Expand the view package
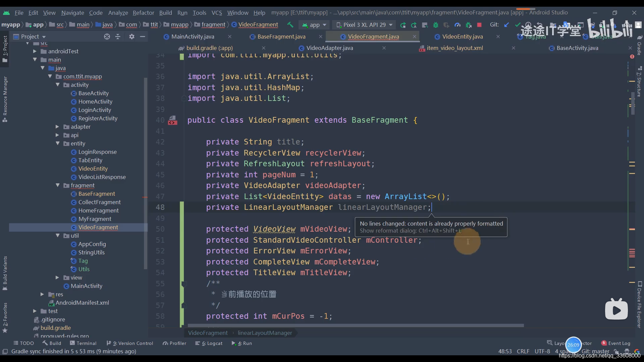 click(x=57, y=278)
